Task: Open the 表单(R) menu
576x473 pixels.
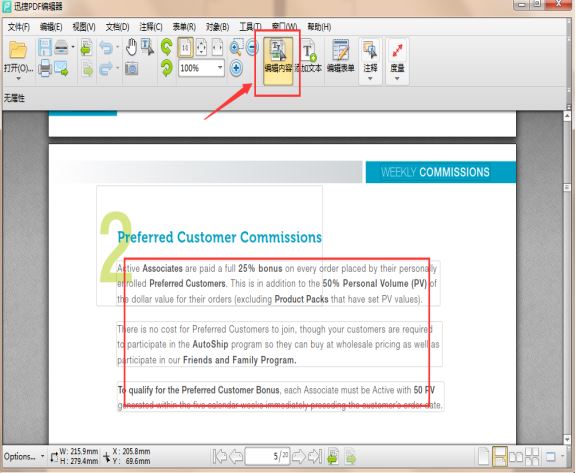Action: (184, 27)
